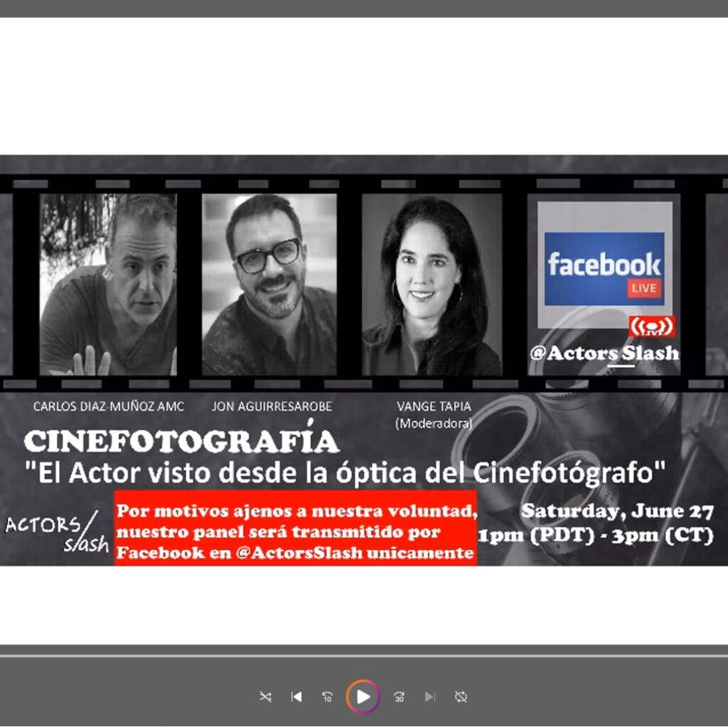Click the red live broadcast icon
Image resolution: width=728 pixels, height=727 pixels.
click(x=651, y=327)
